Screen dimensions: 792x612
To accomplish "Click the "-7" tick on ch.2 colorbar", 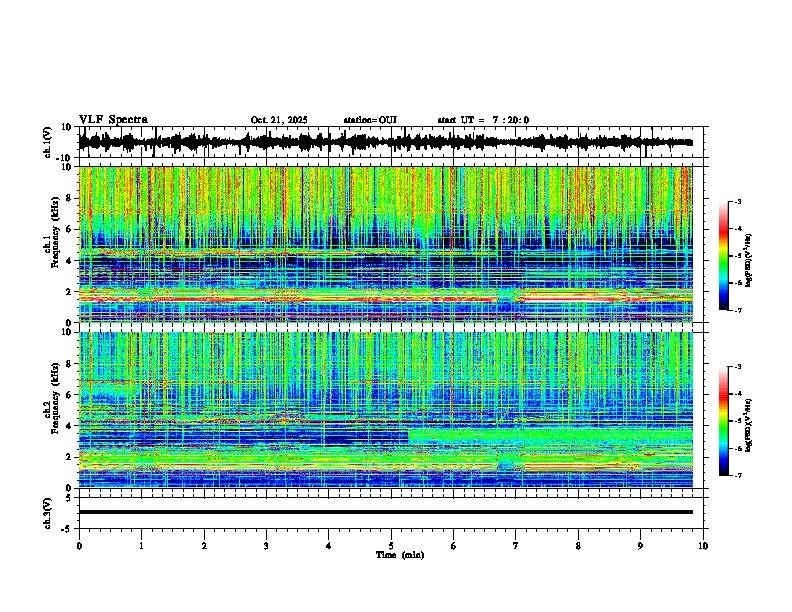I will pyautogui.click(x=737, y=475).
